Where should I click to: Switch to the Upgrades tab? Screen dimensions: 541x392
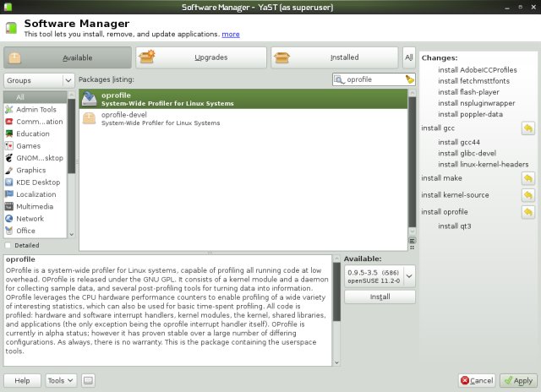click(x=201, y=57)
